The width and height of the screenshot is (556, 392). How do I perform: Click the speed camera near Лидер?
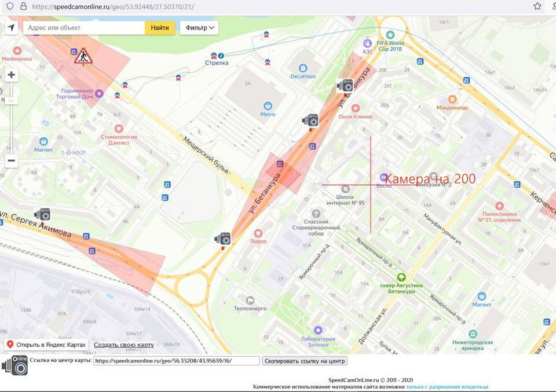coord(223,239)
